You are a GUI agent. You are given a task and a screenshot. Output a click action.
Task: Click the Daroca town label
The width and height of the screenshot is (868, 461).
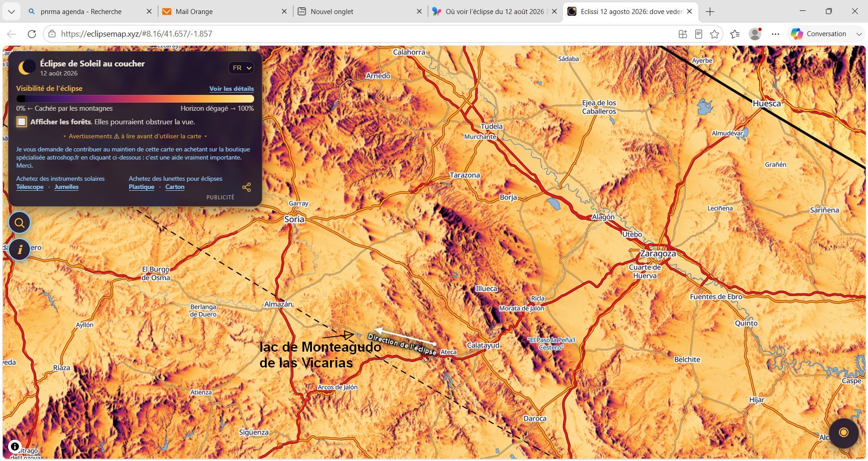535,419
